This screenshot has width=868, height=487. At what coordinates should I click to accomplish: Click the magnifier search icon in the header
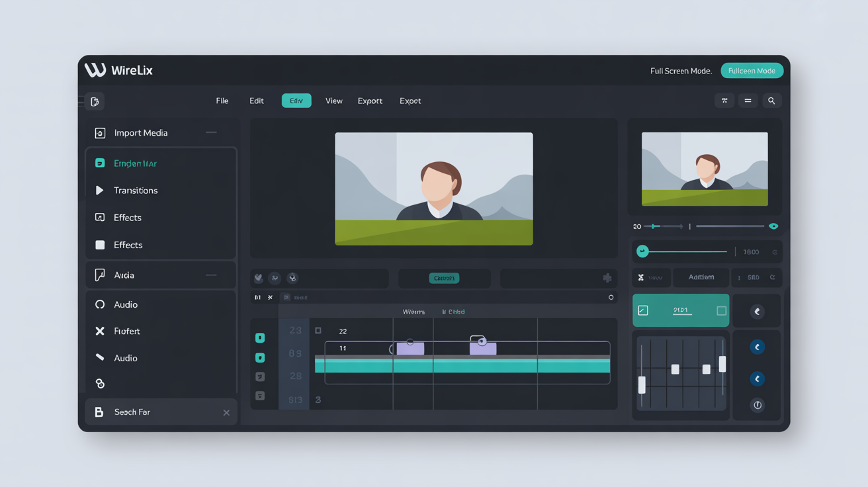[771, 101]
